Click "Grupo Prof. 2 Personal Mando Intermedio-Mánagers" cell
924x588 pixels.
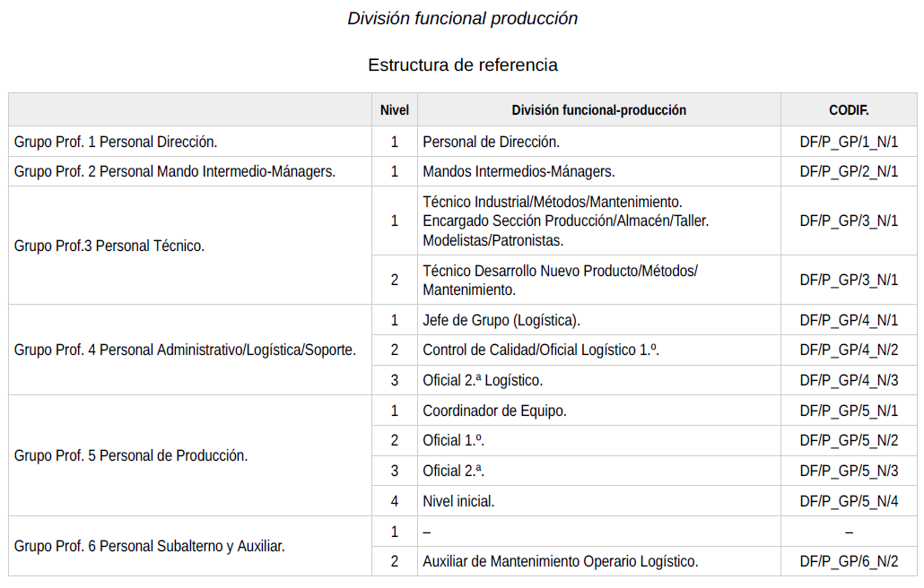[x=175, y=171]
